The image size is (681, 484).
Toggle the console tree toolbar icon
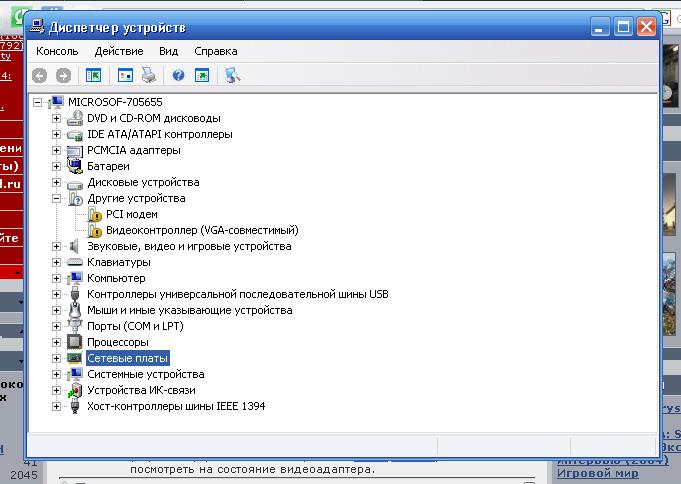coord(93,76)
